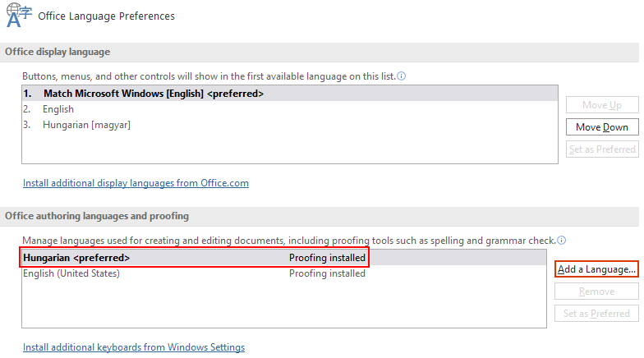Click Proofing installed status for English (United States)
The image size is (644, 358).
coord(327,273)
